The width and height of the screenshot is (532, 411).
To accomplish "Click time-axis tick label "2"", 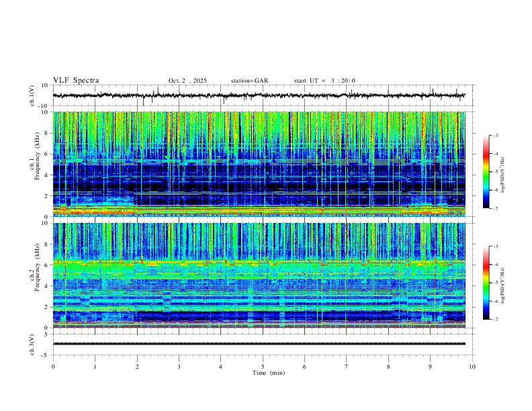I will [137, 367].
